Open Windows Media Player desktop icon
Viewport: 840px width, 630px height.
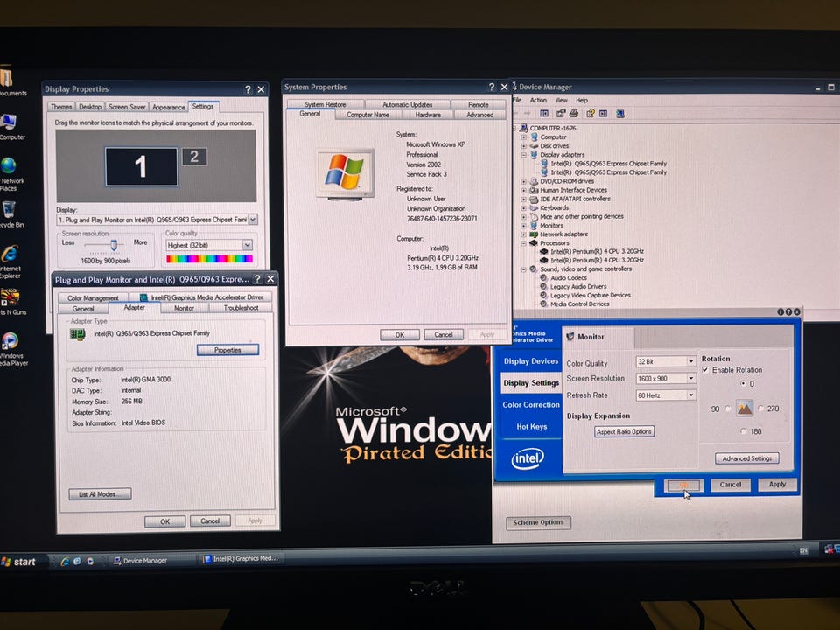10,340
